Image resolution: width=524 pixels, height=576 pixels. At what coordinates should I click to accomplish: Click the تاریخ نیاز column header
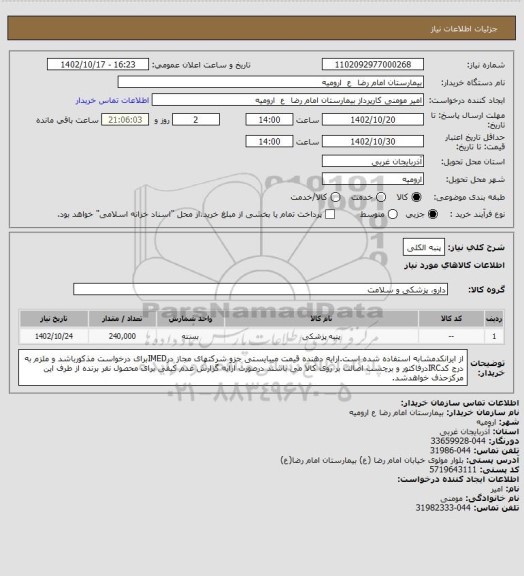[x=54, y=318]
